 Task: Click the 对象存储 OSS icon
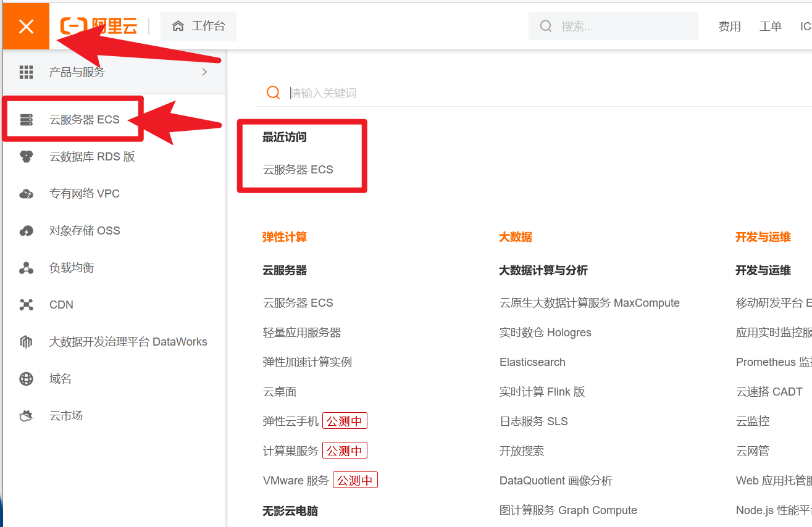tap(26, 231)
